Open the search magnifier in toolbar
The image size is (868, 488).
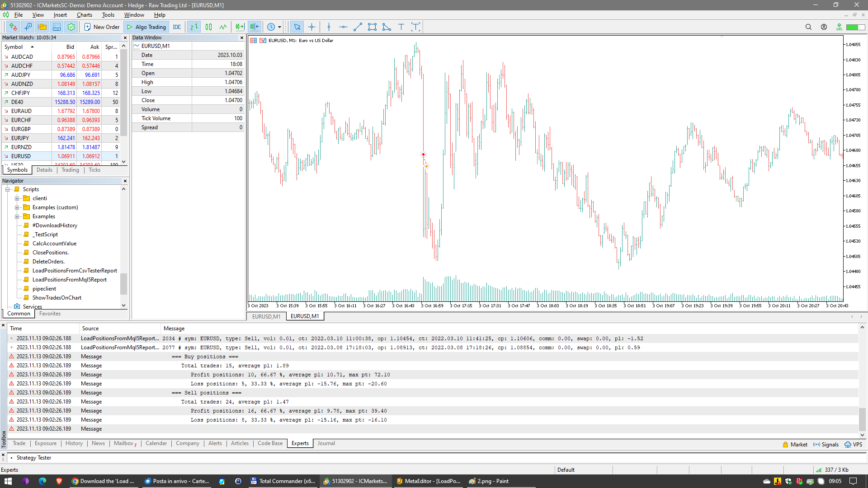pos(808,27)
